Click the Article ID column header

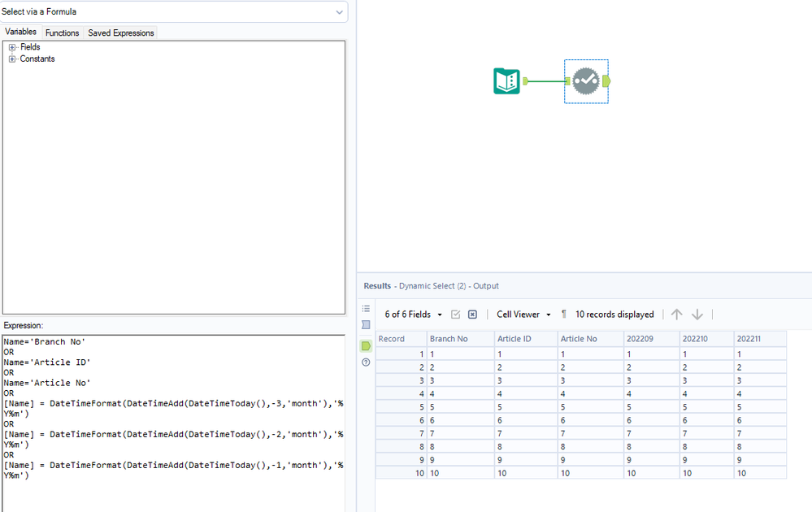(x=526, y=339)
